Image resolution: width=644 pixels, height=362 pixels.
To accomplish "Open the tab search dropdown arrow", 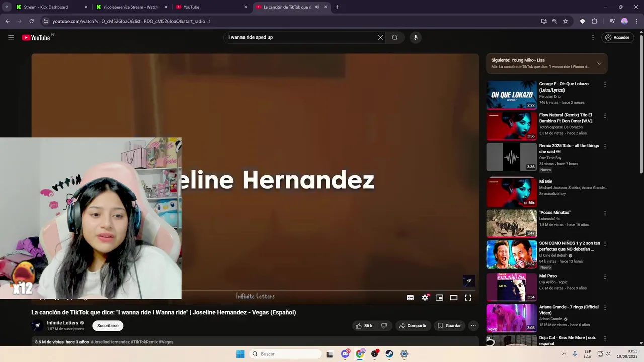I will pyautogui.click(x=7, y=7).
